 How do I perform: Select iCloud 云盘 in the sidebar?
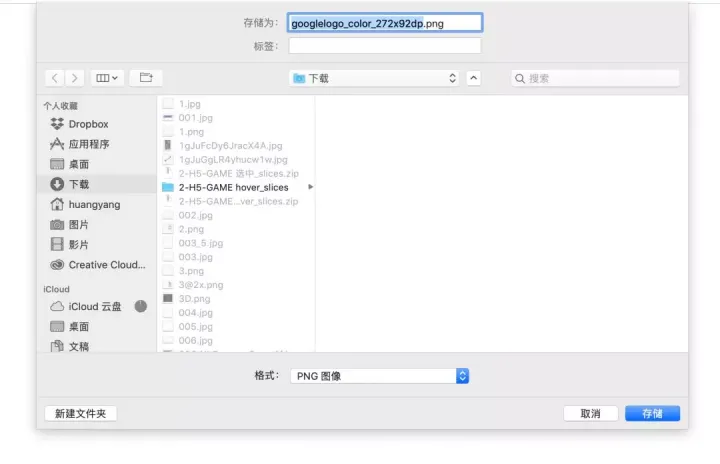(x=97, y=306)
